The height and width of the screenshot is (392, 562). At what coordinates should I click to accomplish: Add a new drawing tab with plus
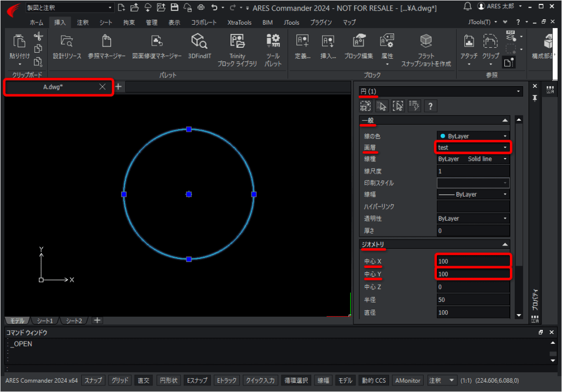pyautogui.click(x=119, y=86)
